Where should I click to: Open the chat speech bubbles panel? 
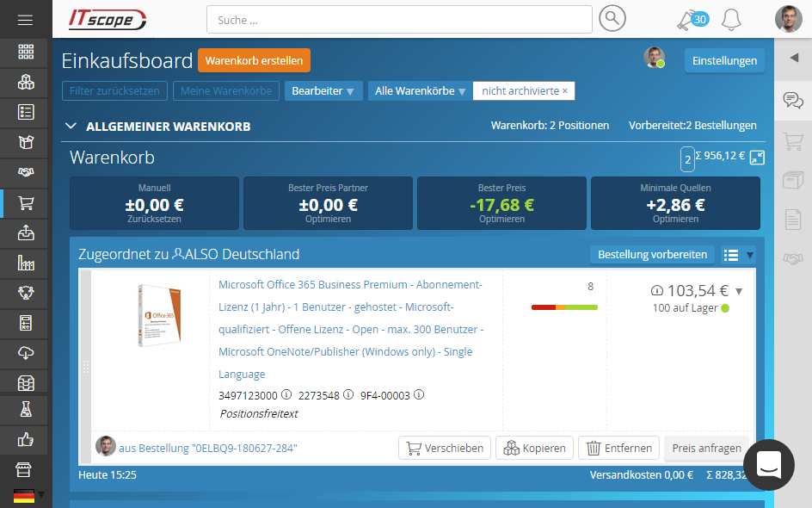point(792,101)
